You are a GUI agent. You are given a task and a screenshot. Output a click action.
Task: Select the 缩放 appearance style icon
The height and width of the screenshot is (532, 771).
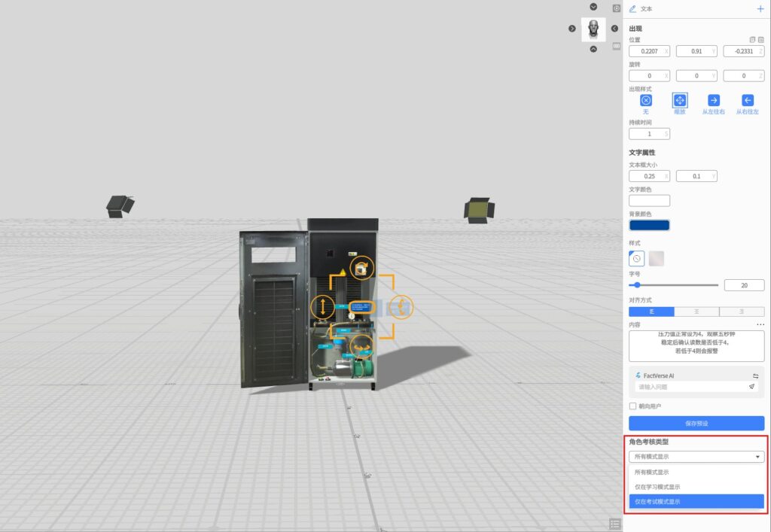[680, 101]
